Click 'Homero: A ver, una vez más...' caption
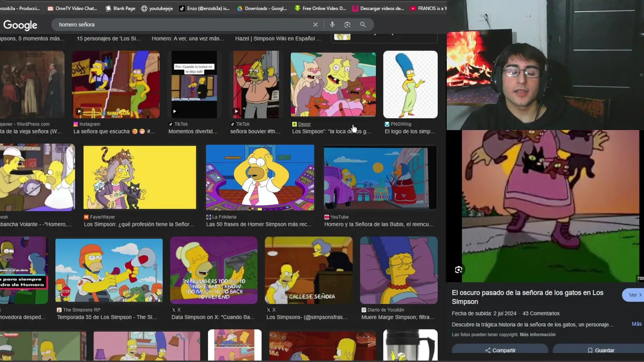644x362 pixels. tap(188, 39)
